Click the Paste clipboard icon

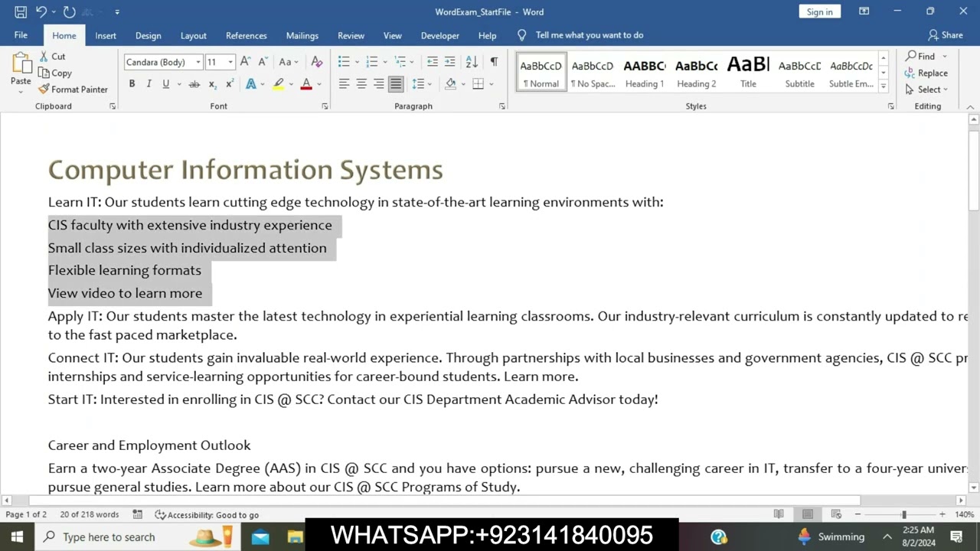coord(21,64)
